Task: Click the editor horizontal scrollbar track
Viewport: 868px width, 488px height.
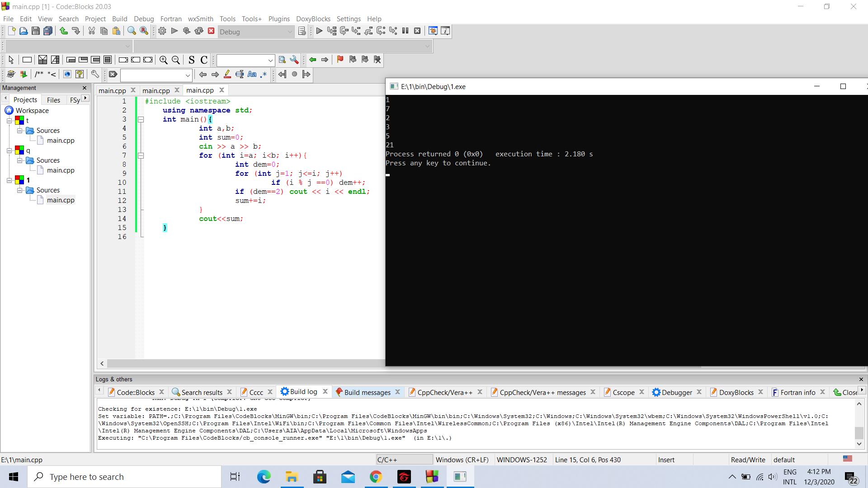Action: click(x=244, y=363)
